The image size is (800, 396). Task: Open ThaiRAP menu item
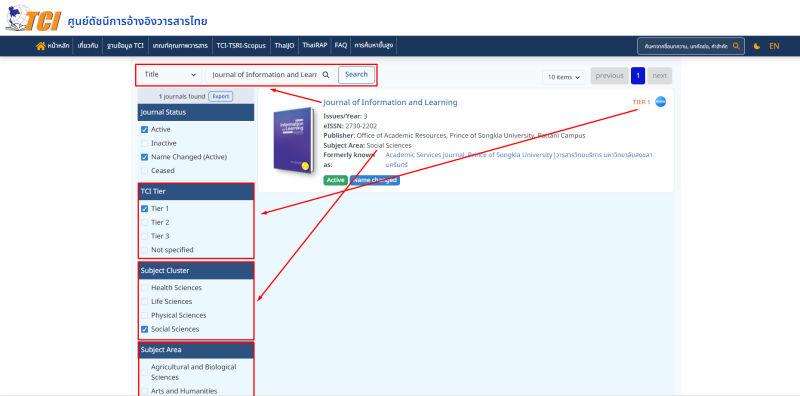click(x=314, y=46)
